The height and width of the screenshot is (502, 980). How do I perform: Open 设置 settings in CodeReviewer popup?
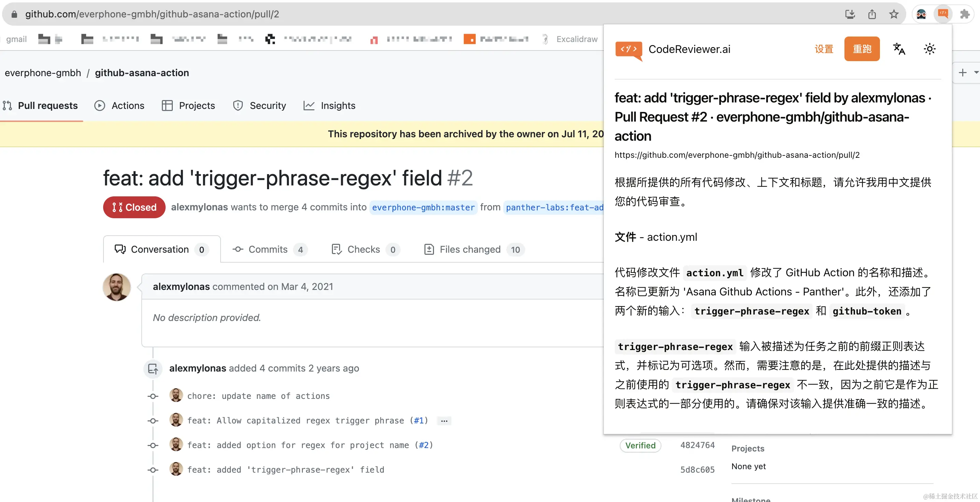point(824,49)
